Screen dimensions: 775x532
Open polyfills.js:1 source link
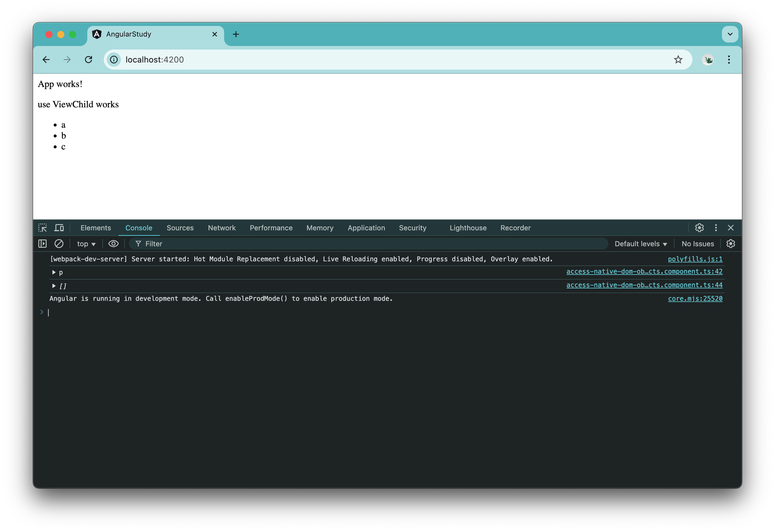tap(695, 259)
